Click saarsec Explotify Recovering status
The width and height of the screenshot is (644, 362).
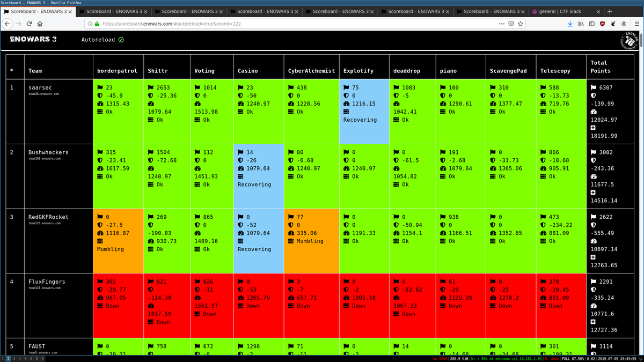point(360,120)
